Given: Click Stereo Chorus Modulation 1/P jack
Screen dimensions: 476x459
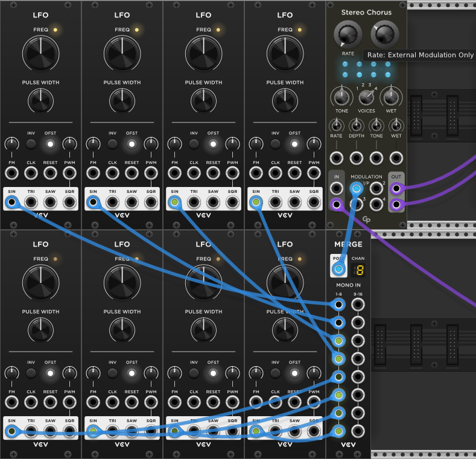Looking at the screenshot, I should 357,189.
